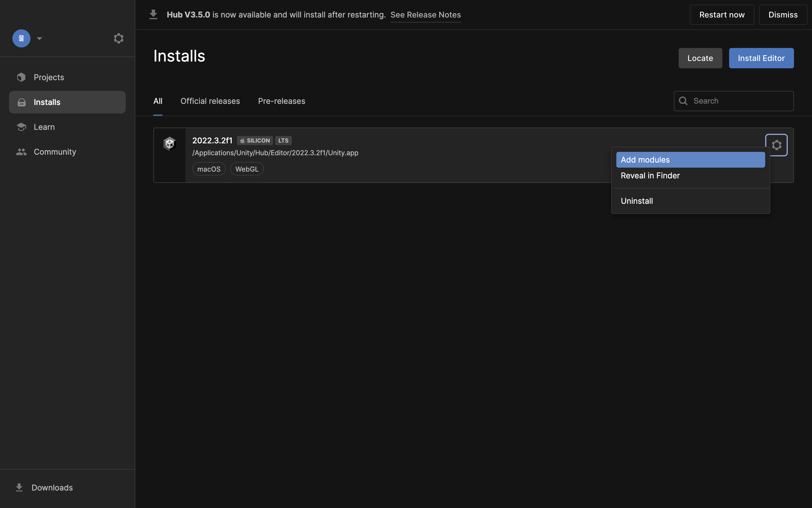Click the WebGL module tag
This screenshot has height=508, width=812.
pyautogui.click(x=247, y=169)
